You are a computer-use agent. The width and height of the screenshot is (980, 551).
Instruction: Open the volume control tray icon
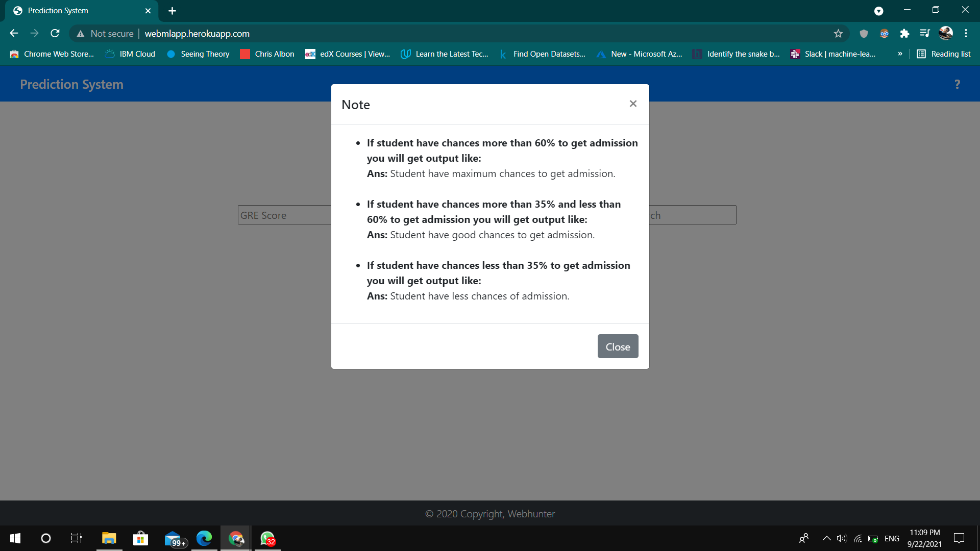coord(842,538)
